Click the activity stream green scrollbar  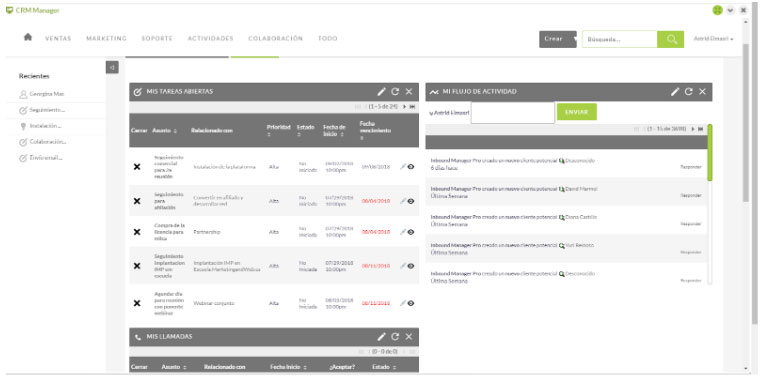click(x=710, y=153)
